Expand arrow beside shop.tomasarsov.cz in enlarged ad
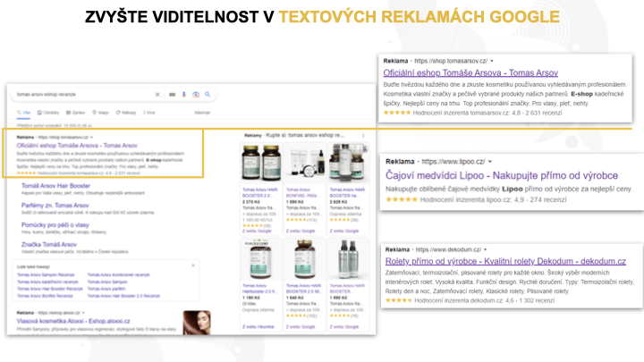This screenshot has height=362, width=644. (492, 61)
